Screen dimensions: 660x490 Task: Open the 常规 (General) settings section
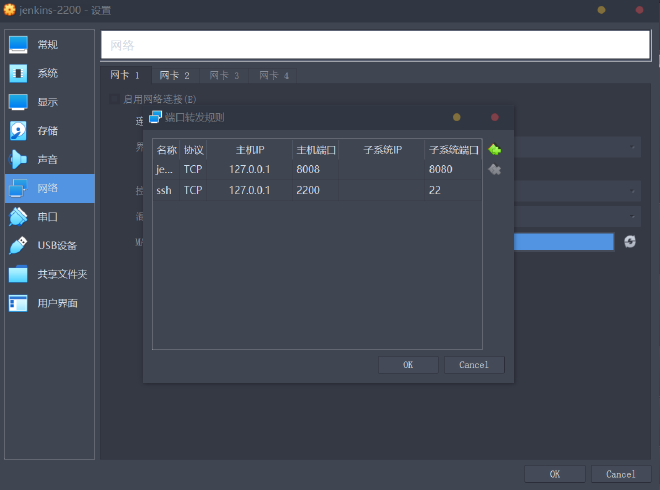coord(48,45)
